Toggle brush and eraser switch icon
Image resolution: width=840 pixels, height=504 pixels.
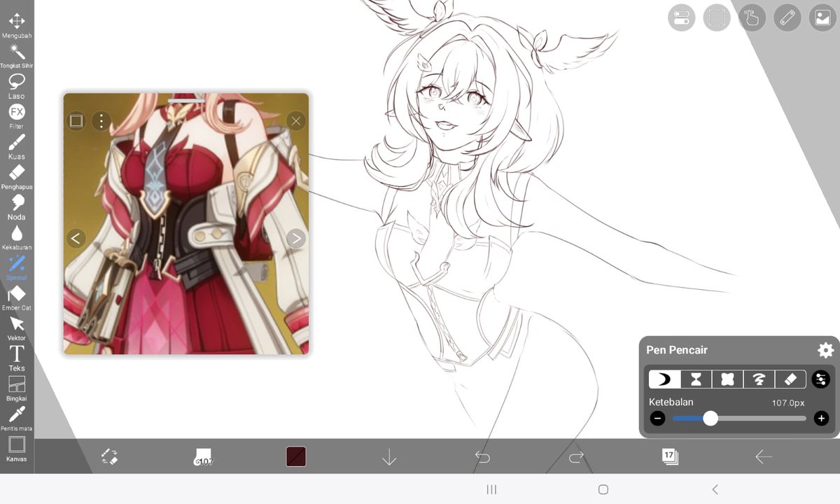[109, 457]
